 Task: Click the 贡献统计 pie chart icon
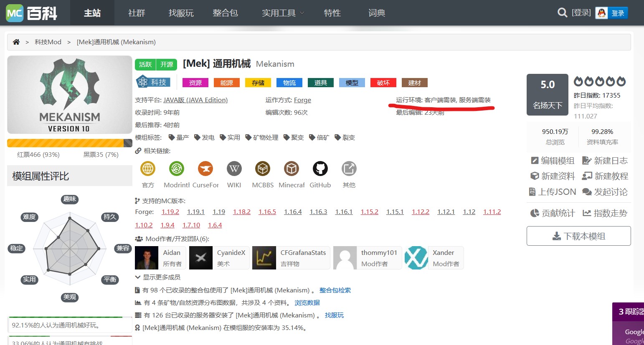coord(535,213)
